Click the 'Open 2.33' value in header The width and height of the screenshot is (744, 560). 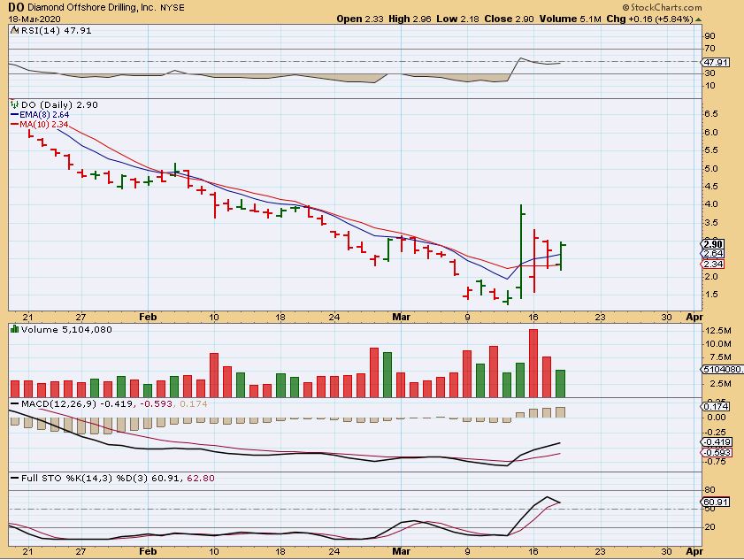[x=360, y=19]
